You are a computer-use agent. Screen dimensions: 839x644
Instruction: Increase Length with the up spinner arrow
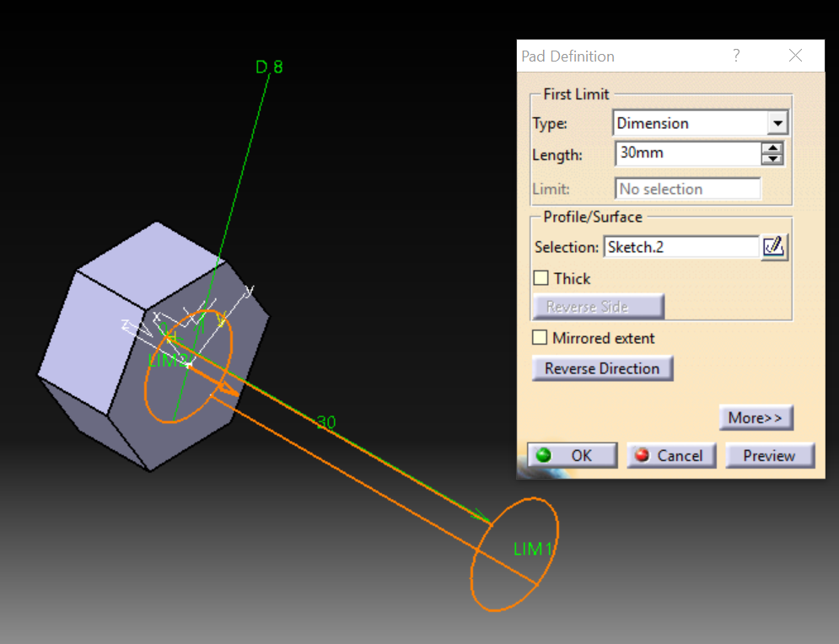pos(772,149)
